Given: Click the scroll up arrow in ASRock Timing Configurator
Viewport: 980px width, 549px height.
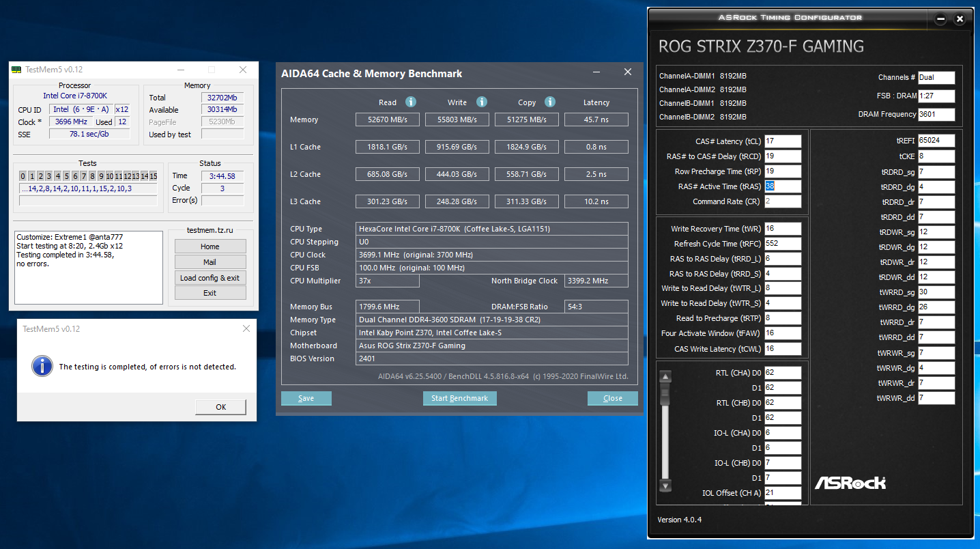Looking at the screenshot, I should [665, 376].
